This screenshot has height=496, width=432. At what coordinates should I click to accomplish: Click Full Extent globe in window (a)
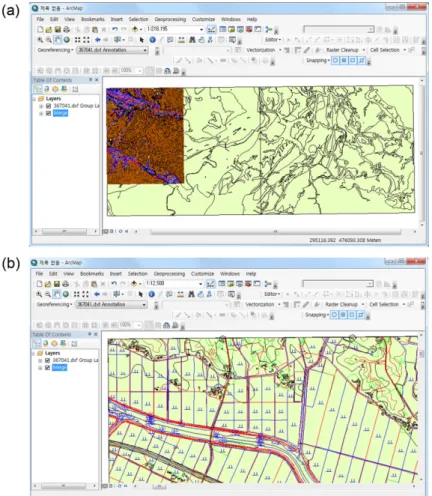point(67,40)
